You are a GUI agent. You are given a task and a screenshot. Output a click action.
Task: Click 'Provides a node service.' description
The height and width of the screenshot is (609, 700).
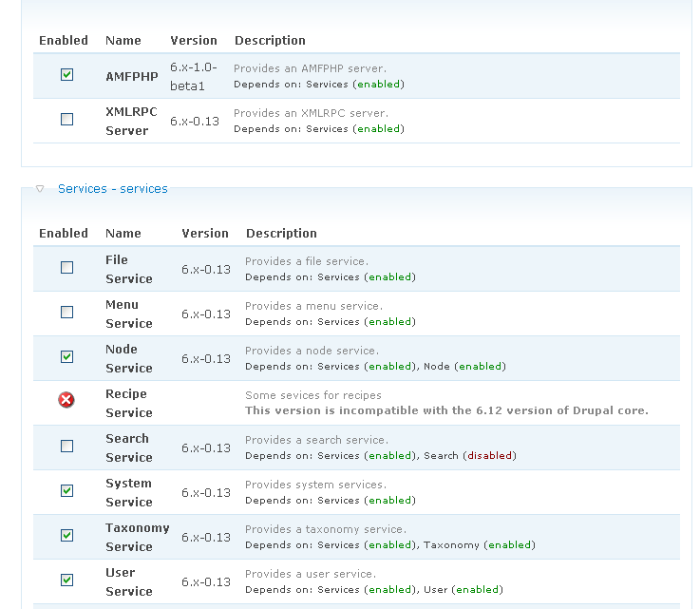tap(312, 351)
